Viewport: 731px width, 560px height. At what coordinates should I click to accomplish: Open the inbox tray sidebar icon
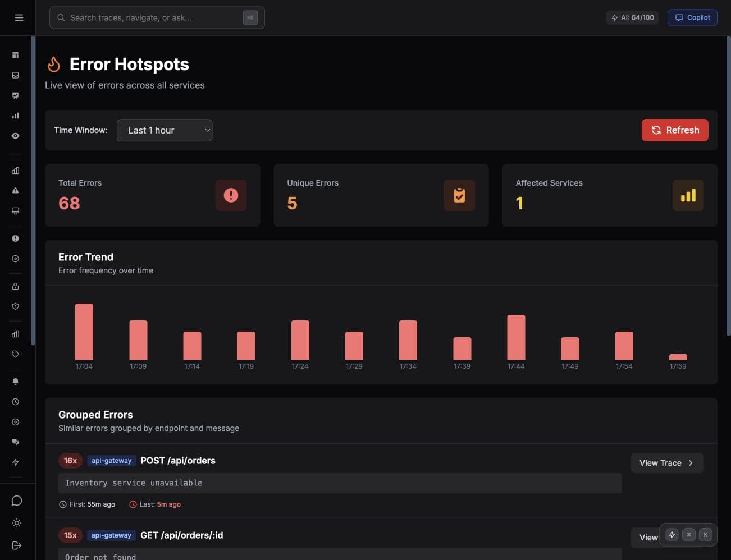(15, 75)
